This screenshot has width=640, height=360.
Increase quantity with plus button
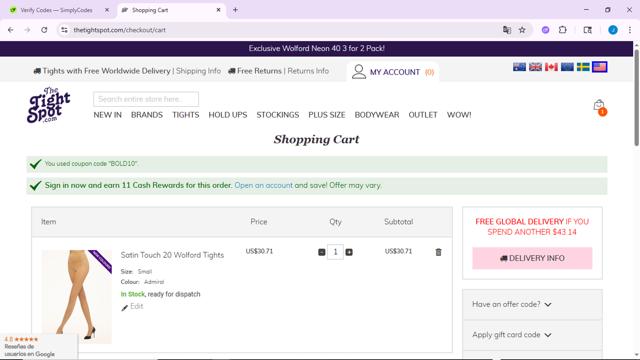pos(349,252)
